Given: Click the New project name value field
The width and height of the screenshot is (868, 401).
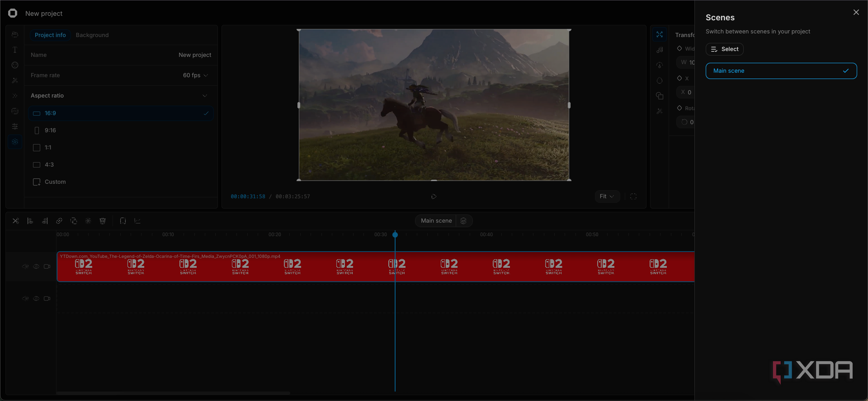Looking at the screenshot, I should tap(195, 55).
